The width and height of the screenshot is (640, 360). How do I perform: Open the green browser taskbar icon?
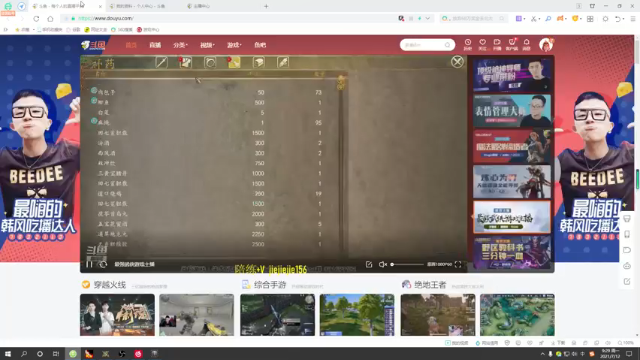pos(73,353)
